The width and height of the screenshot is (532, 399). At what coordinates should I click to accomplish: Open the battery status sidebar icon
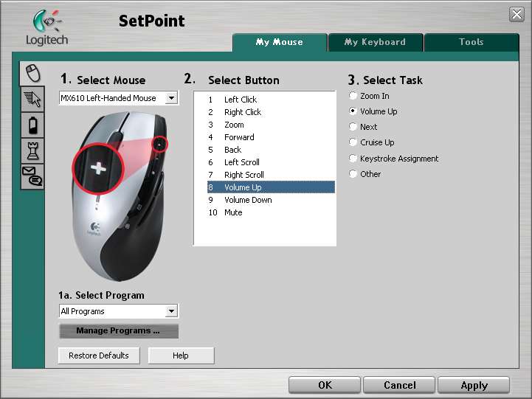[x=33, y=125]
